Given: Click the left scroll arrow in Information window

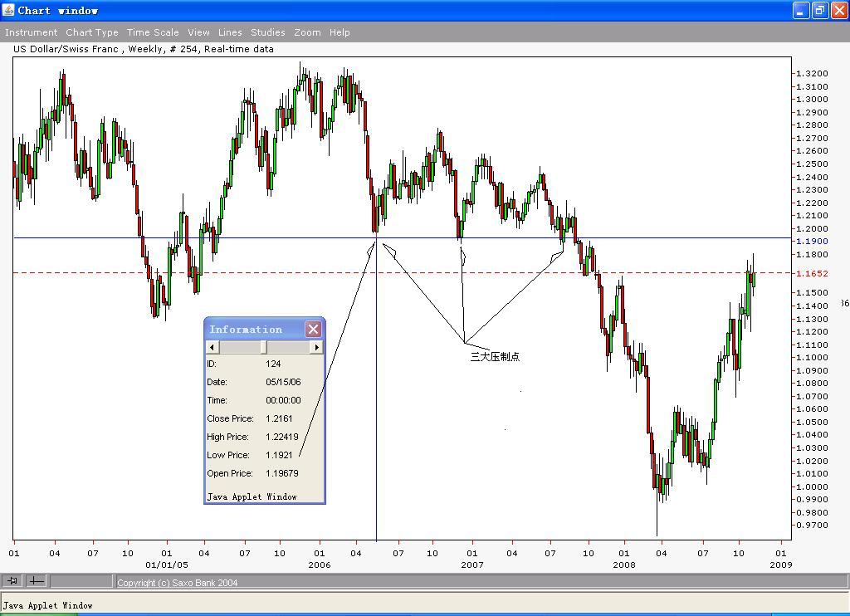Looking at the screenshot, I should coord(212,347).
